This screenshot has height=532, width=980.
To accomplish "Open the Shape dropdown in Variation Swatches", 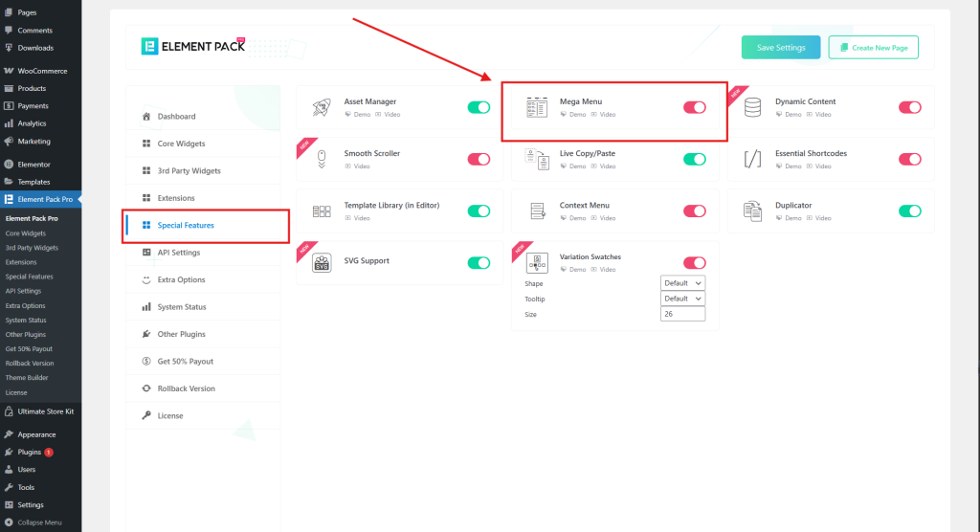I will coord(682,283).
